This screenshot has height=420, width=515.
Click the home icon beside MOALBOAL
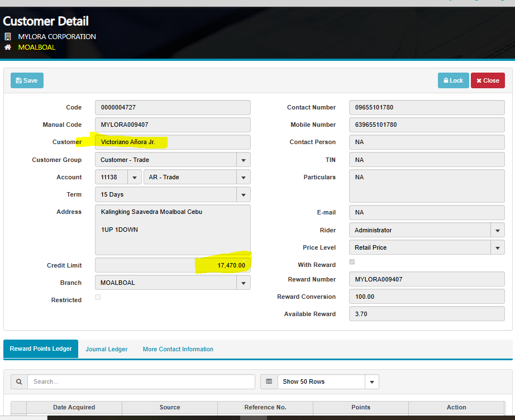click(x=8, y=47)
